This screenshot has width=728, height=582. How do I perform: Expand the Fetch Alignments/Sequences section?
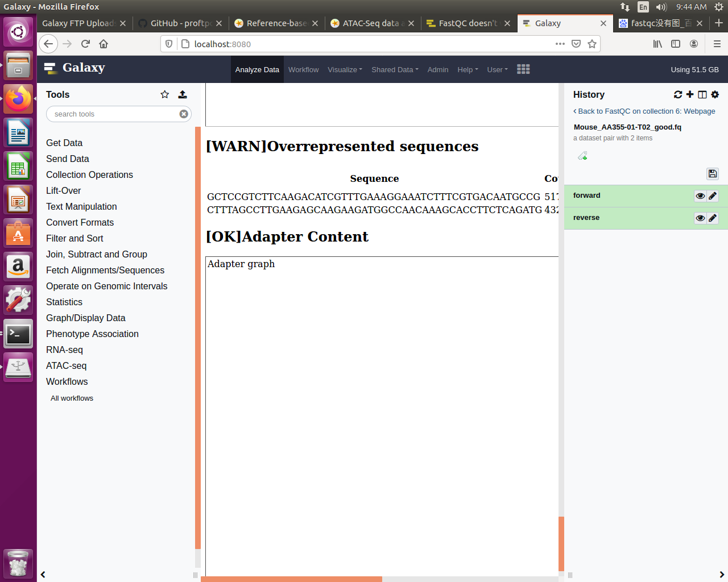[x=105, y=270]
